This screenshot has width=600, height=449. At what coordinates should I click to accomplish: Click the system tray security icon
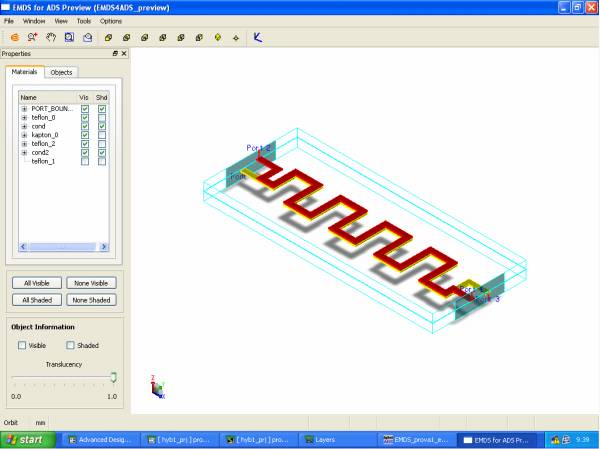(x=555, y=440)
